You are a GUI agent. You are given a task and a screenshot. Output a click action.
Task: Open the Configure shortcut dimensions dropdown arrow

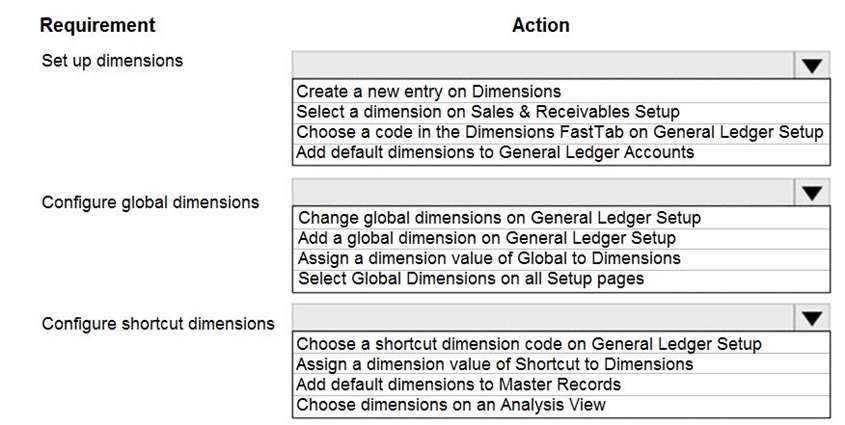(x=812, y=318)
